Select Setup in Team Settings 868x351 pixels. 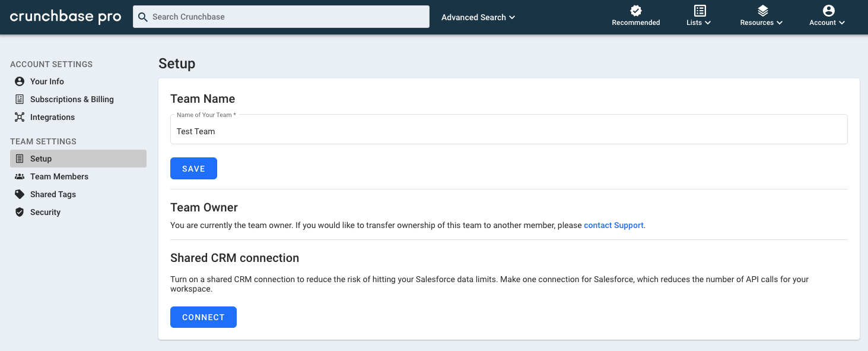[x=78, y=159]
